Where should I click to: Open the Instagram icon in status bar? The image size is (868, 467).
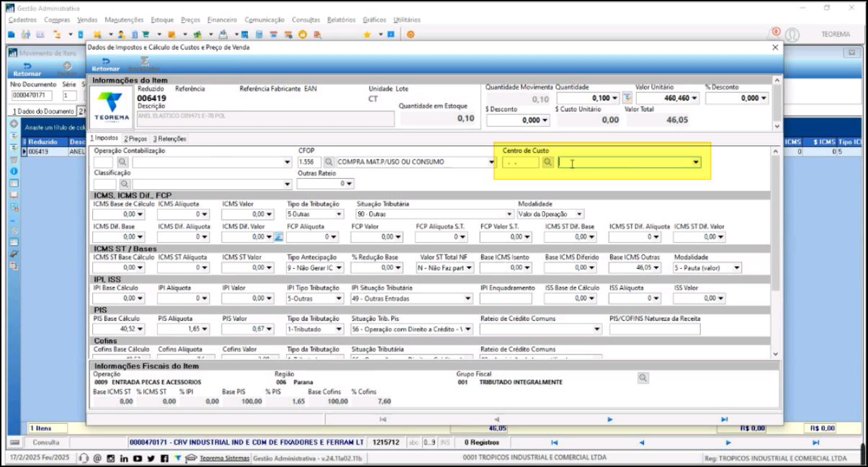click(110, 458)
